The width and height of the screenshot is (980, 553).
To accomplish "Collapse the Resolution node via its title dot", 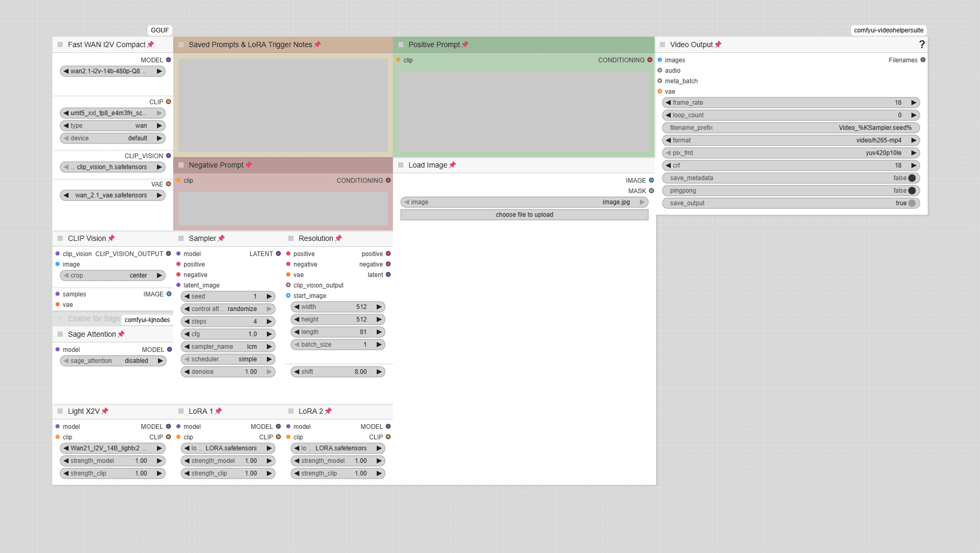I will point(291,238).
